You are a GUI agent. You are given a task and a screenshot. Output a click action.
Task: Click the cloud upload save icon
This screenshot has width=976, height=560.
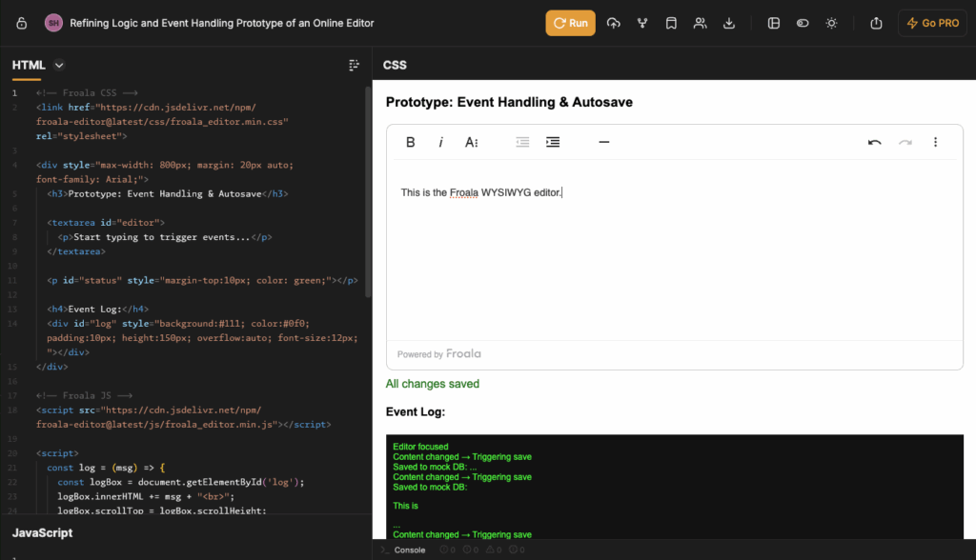[x=613, y=23]
